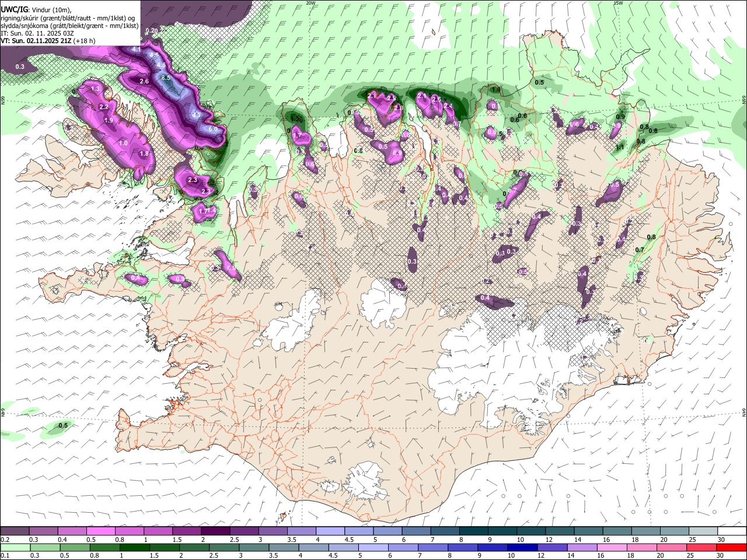The width and height of the screenshot is (747, 560).
Task: Click the 20W longitude label
Action: click(310, 3)
